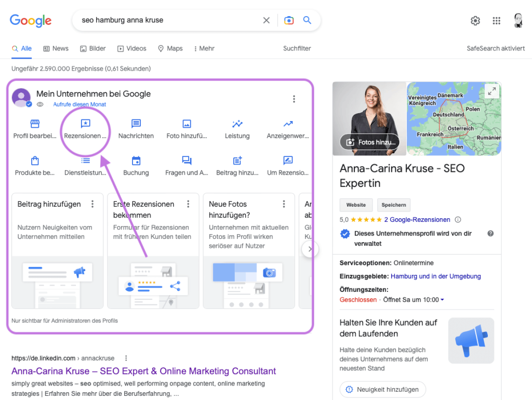
Task: Click the Google logo
Action: click(x=31, y=20)
